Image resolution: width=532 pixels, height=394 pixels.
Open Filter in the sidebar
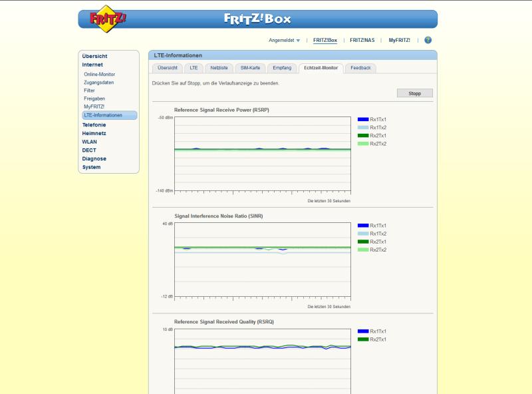click(89, 91)
